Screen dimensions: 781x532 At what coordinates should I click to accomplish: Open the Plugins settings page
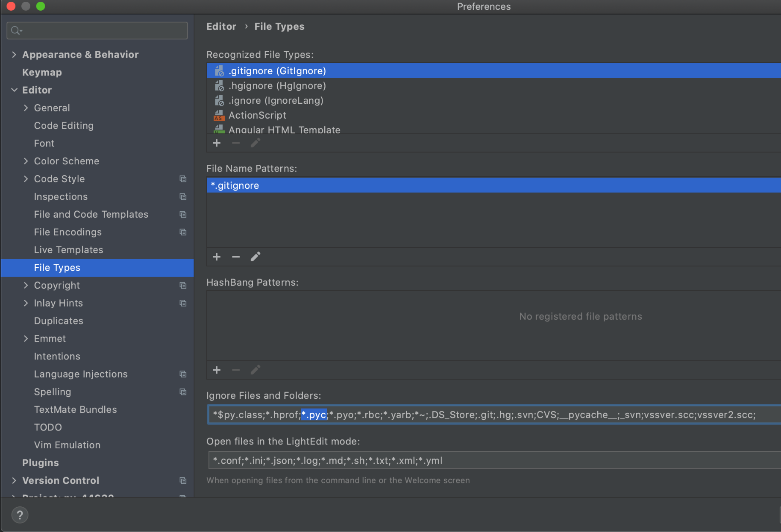40,462
